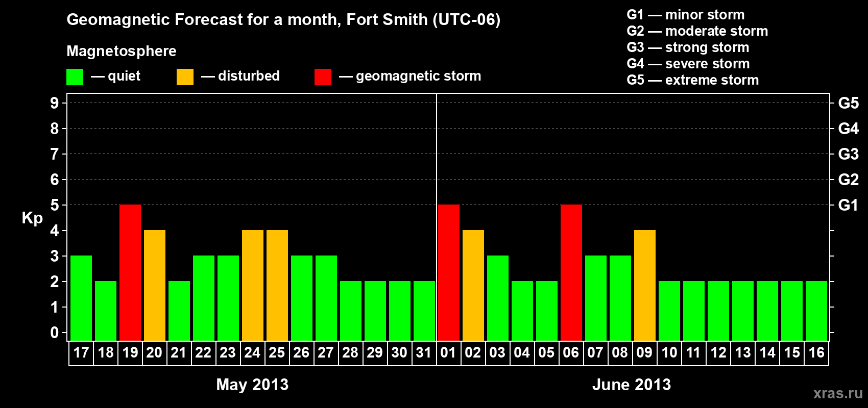Click the green bar for June 07
The width and height of the screenshot is (868, 408).
coord(596,298)
